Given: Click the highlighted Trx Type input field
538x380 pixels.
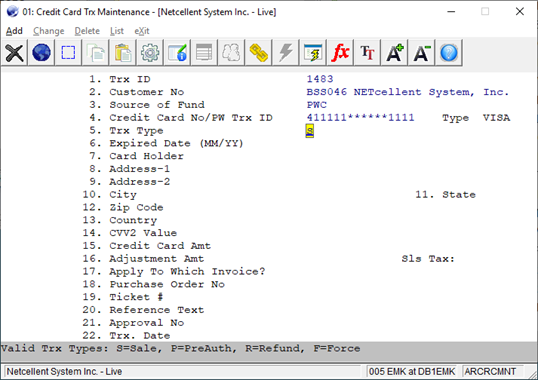Looking at the screenshot, I should [x=309, y=131].
